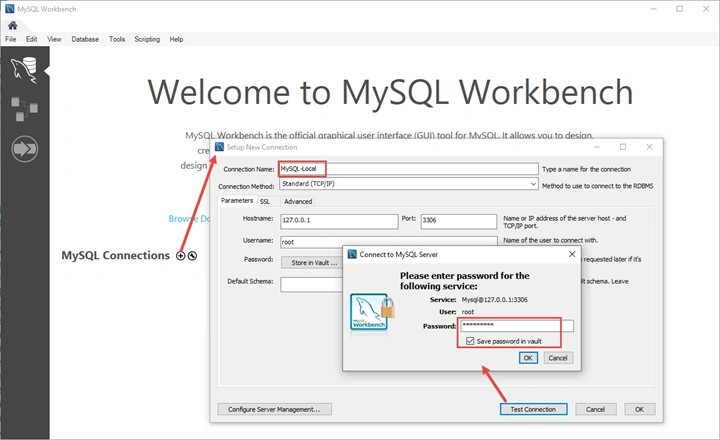
Task: Close the Connect to MySQL Server dialog
Action: tap(572, 254)
